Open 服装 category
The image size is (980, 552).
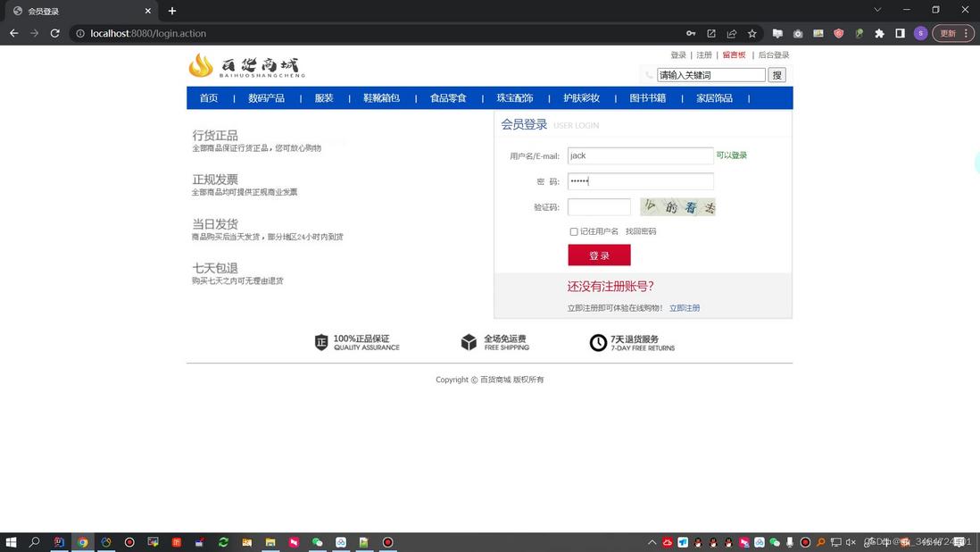click(x=324, y=98)
